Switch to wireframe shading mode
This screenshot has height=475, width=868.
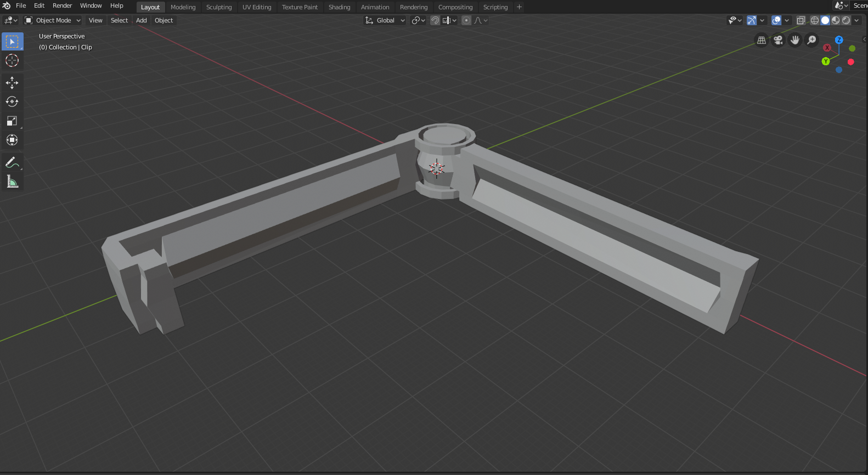coord(815,20)
